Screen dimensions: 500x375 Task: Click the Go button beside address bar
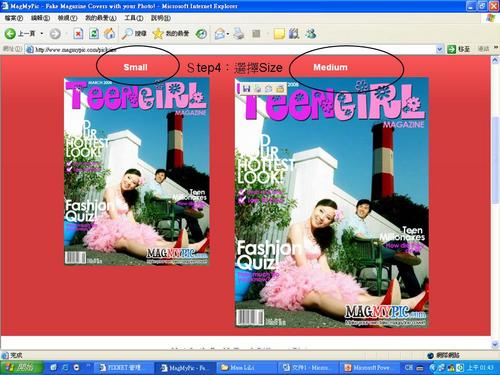coord(458,49)
